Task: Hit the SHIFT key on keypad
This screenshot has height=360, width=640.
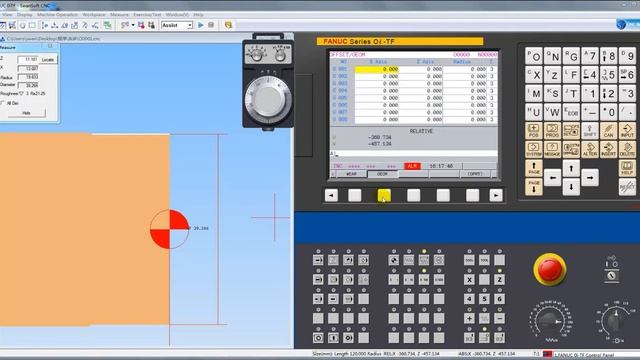Action: [589, 131]
